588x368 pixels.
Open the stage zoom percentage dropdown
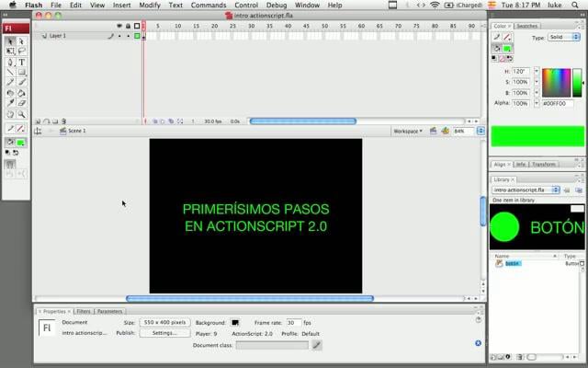(481, 131)
